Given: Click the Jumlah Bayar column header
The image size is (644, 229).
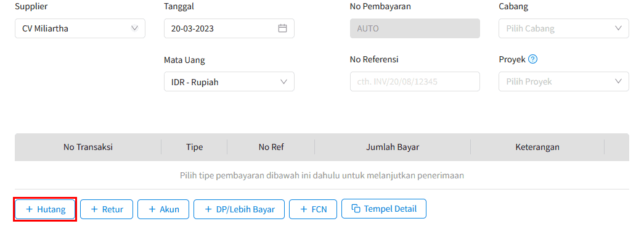Looking at the screenshot, I should [x=393, y=147].
